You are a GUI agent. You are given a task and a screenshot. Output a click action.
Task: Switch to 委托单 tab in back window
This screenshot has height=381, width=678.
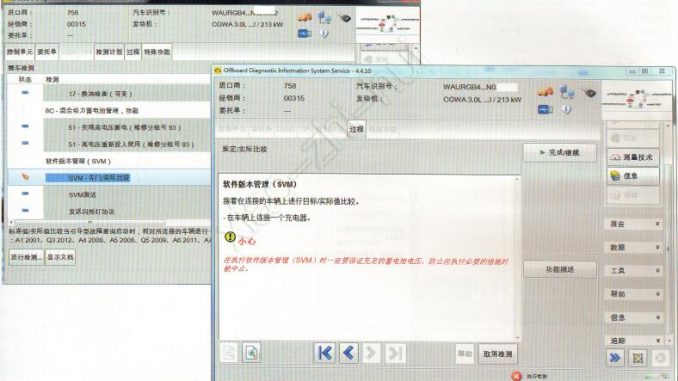pos(47,52)
